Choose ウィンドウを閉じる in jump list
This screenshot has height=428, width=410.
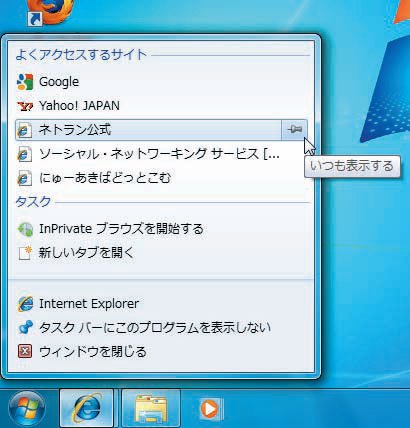161,352
